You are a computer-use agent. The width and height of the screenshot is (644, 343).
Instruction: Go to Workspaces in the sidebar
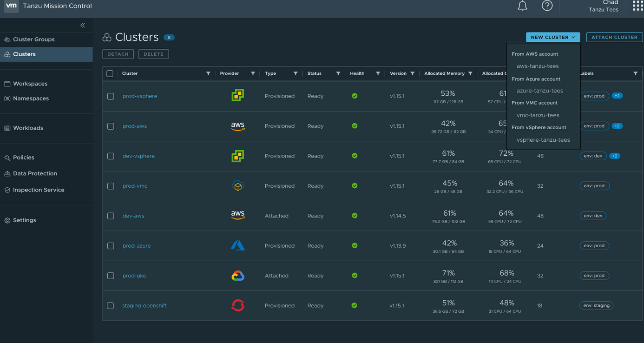30,84
